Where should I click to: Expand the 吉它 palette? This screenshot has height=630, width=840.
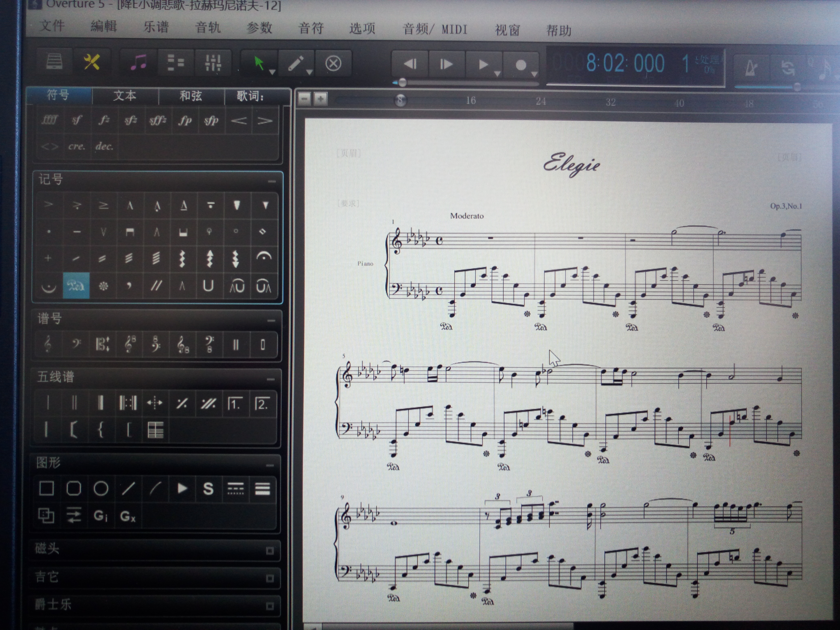point(270,578)
